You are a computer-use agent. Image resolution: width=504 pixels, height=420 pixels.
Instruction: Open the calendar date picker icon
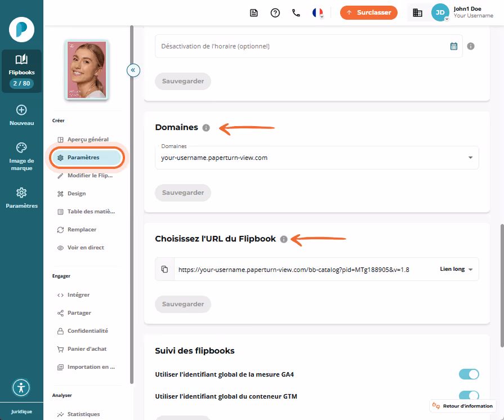click(453, 46)
